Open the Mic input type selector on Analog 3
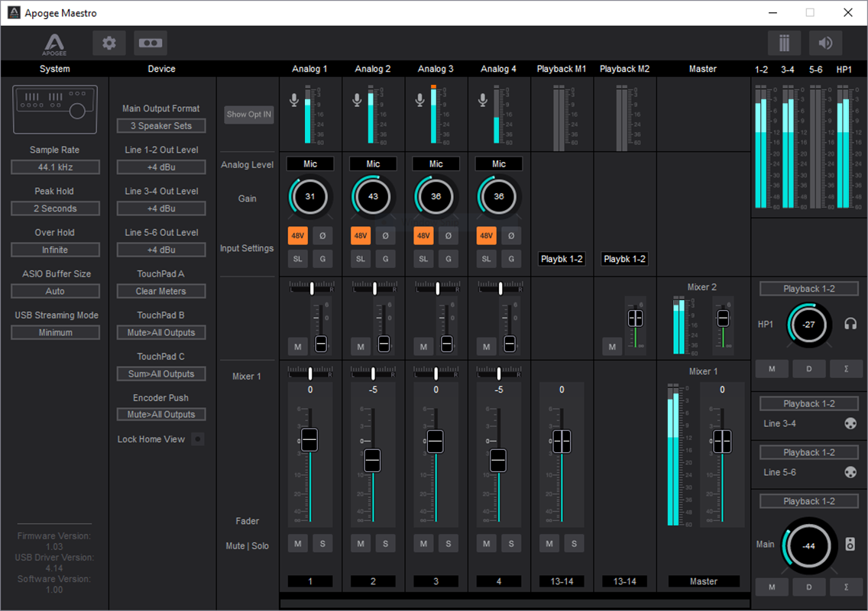 (436, 163)
